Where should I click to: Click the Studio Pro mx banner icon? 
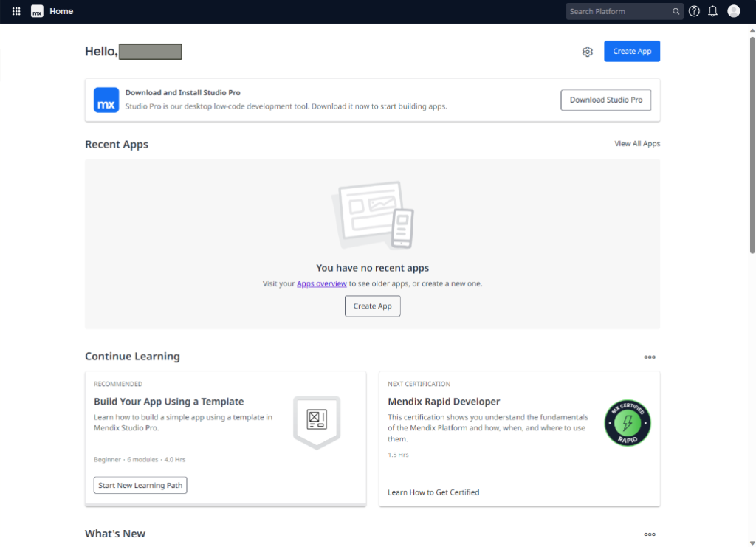pos(106,100)
